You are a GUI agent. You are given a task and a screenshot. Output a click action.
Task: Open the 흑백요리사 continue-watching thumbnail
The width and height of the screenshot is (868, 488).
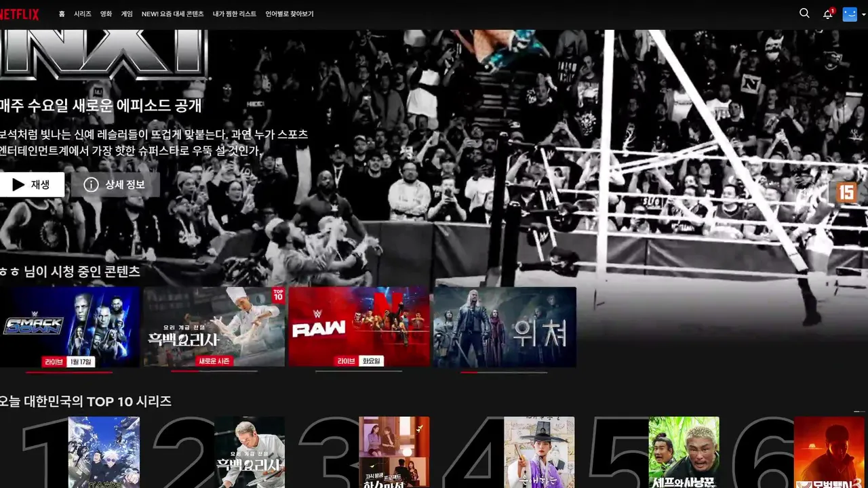[x=214, y=327]
